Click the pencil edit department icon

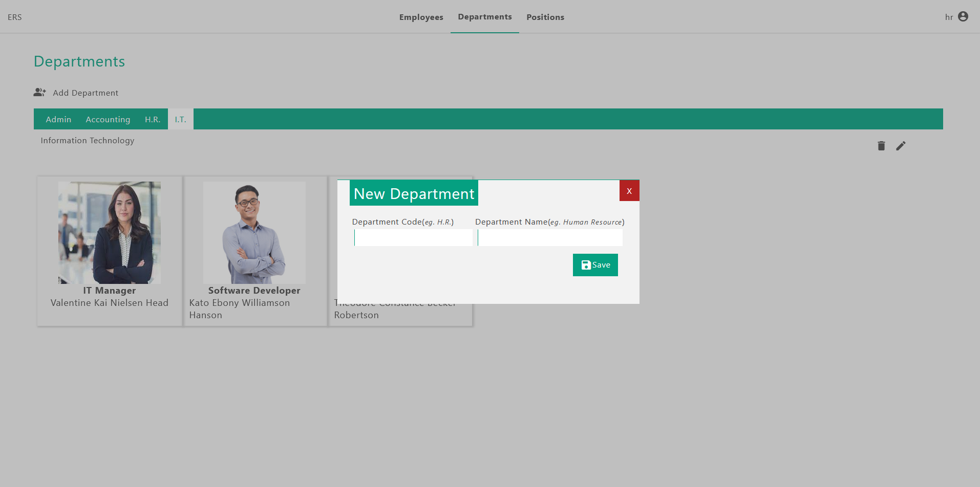(901, 146)
